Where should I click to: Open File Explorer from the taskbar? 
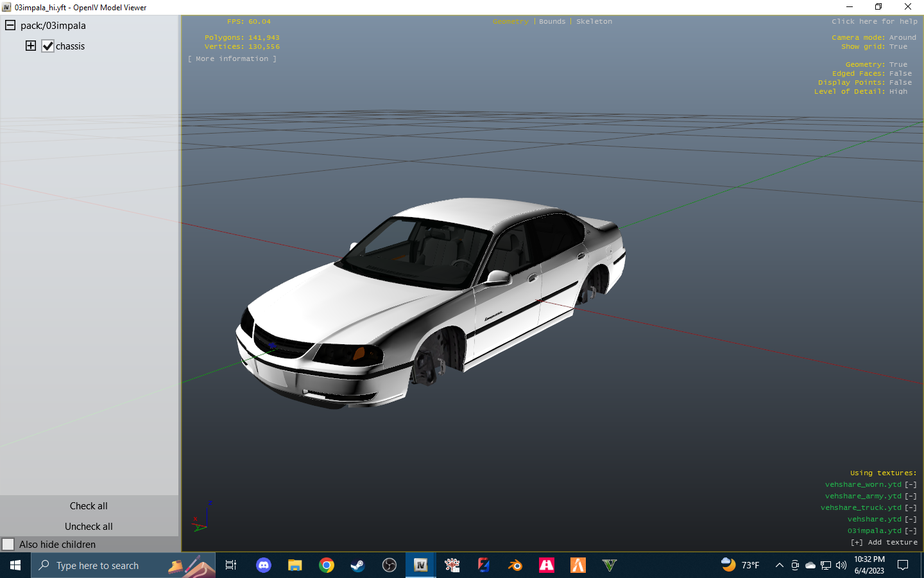coord(295,565)
